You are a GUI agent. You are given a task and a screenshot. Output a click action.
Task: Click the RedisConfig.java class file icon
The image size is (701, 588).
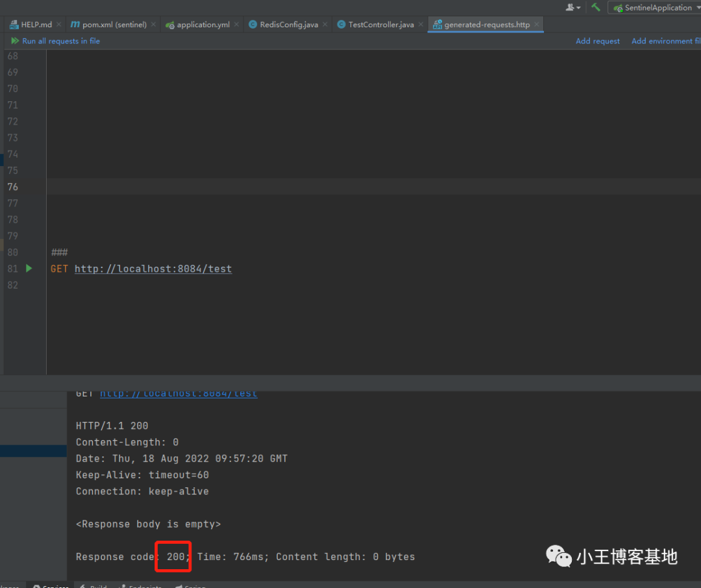click(253, 25)
